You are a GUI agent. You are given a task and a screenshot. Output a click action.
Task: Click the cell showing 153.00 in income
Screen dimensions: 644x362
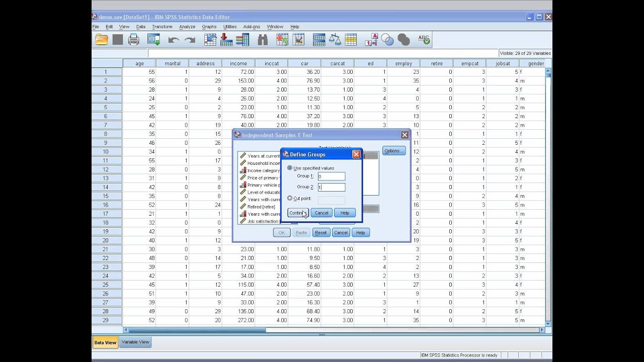238,81
